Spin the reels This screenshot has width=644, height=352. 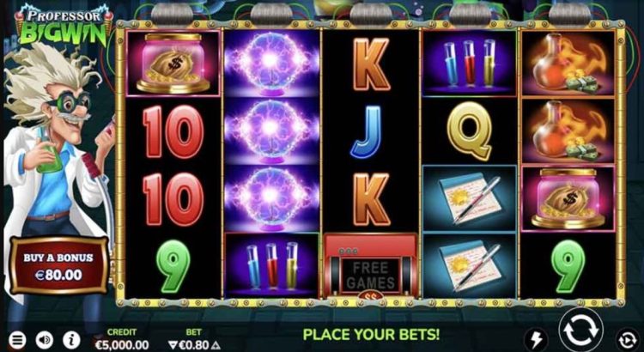click(x=580, y=330)
